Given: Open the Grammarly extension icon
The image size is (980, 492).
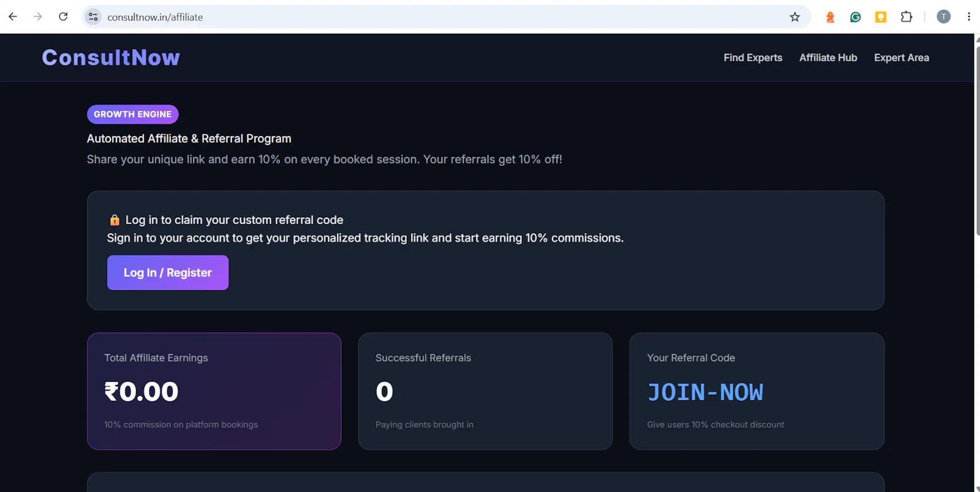Looking at the screenshot, I should pyautogui.click(x=856, y=17).
